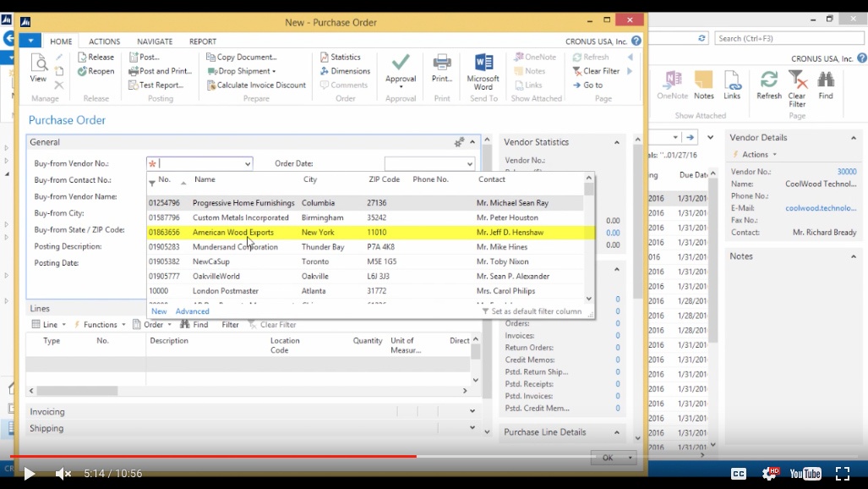
Task: Open the help question mark icon
Action: pyautogui.click(x=636, y=41)
